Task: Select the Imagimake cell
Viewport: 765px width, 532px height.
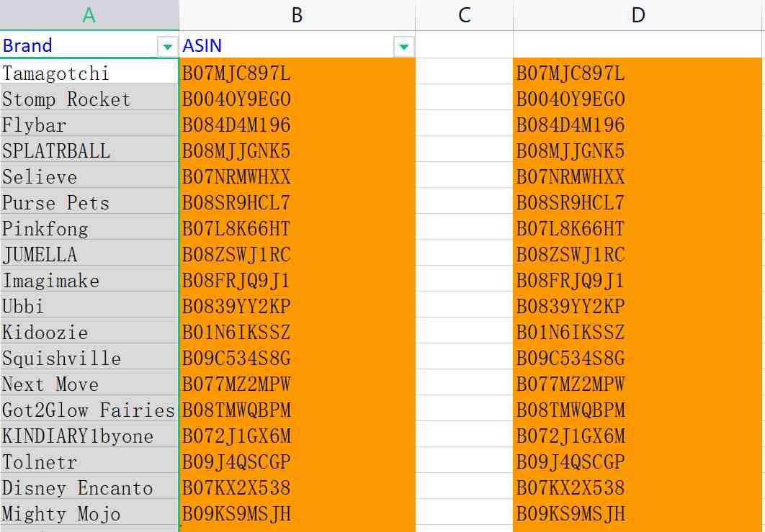Action: coord(89,280)
